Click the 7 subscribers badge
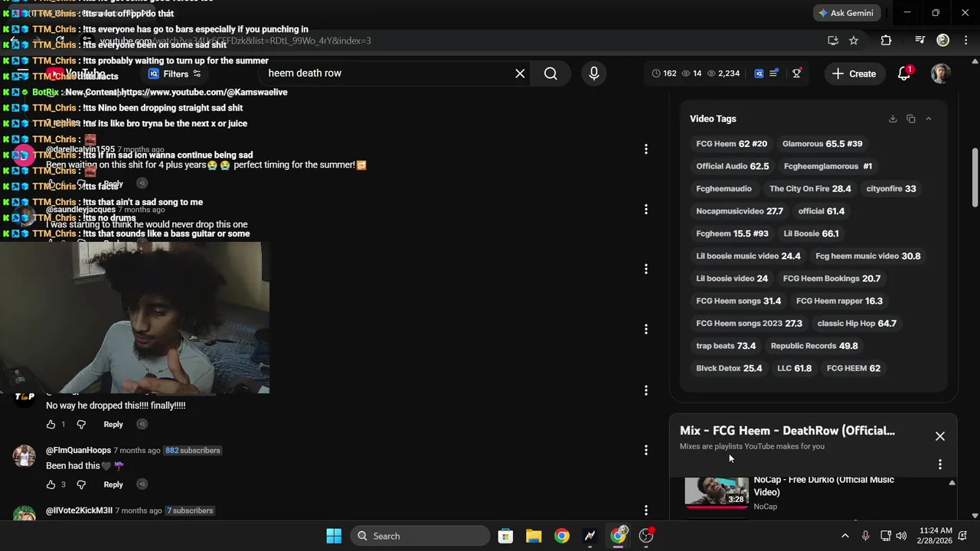The height and width of the screenshot is (551, 980). click(190, 510)
